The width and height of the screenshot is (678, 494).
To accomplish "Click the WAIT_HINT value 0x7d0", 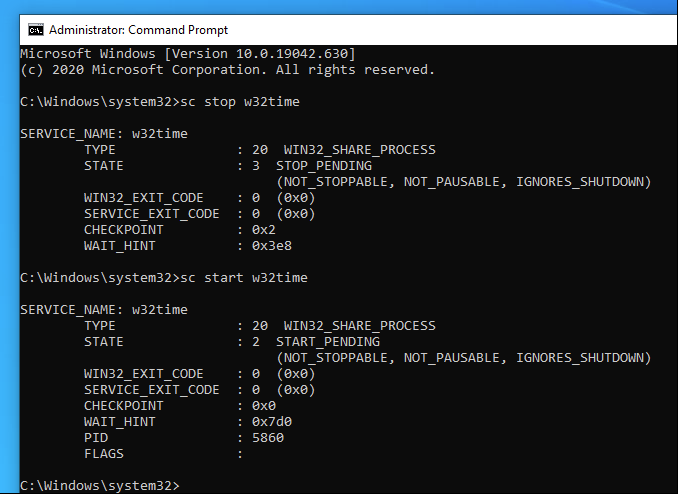I will [272, 422].
